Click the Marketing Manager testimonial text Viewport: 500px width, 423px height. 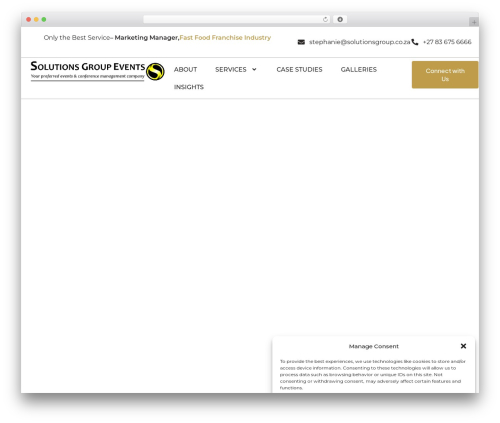click(x=147, y=38)
